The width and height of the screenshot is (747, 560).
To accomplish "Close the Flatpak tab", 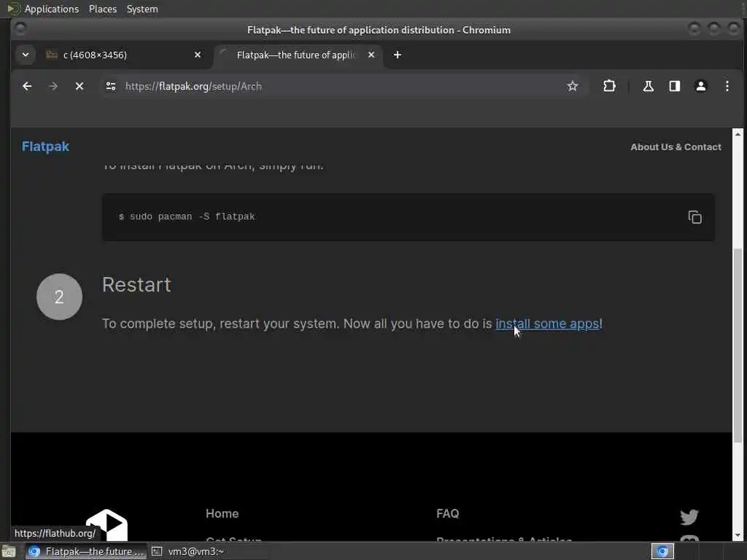I will pyautogui.click(x=371, y=55).
